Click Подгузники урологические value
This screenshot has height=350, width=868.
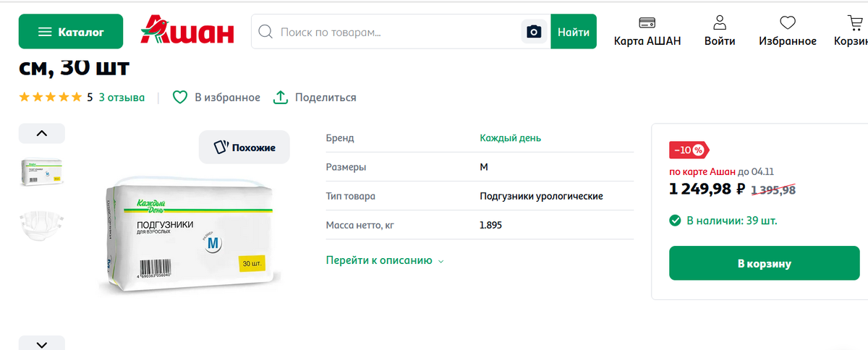(x=541, y=196)
